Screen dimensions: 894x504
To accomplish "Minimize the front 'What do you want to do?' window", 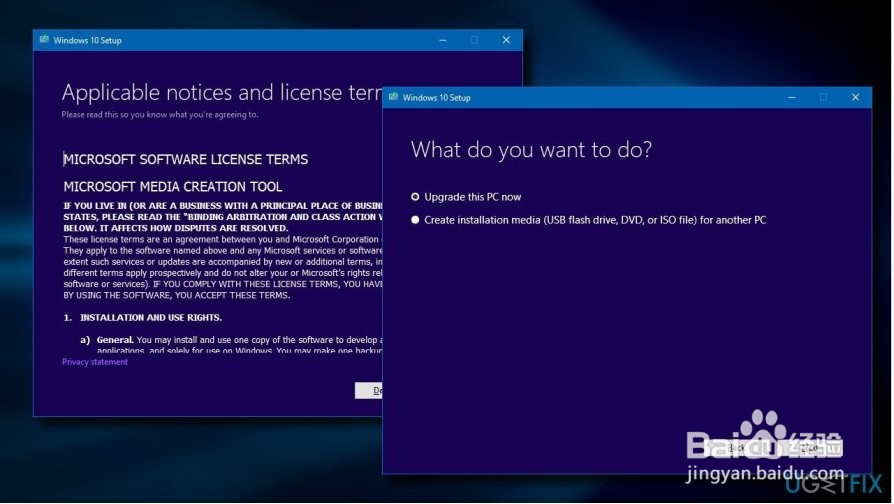I will point(792,97).
